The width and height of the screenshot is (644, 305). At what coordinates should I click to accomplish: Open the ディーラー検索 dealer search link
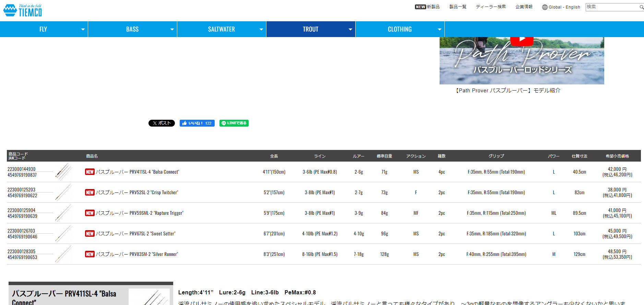tap(490, 7)
